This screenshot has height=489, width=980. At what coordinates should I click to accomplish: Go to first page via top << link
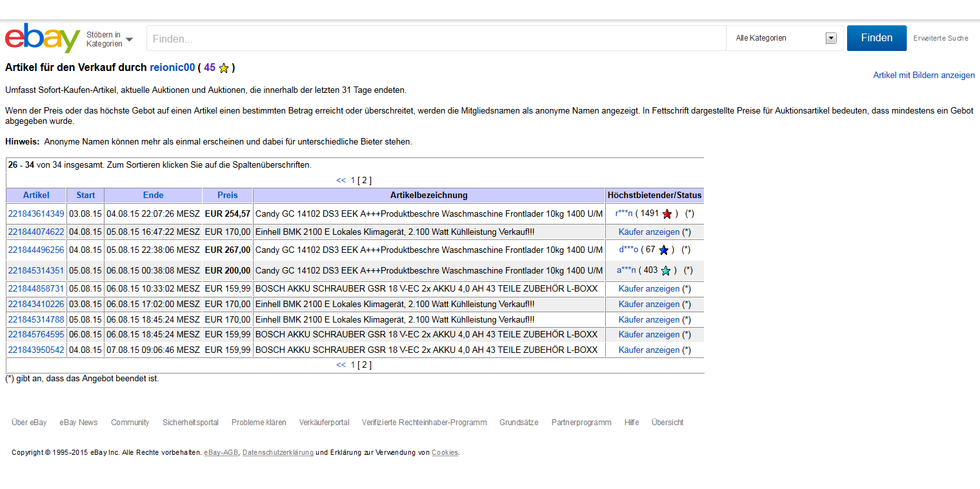tap(341, 181)
